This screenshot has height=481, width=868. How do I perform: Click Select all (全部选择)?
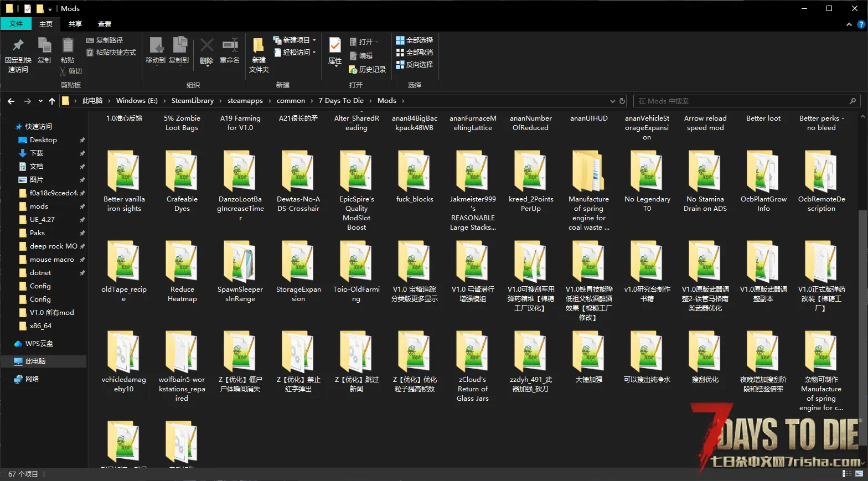pos(415,40)
